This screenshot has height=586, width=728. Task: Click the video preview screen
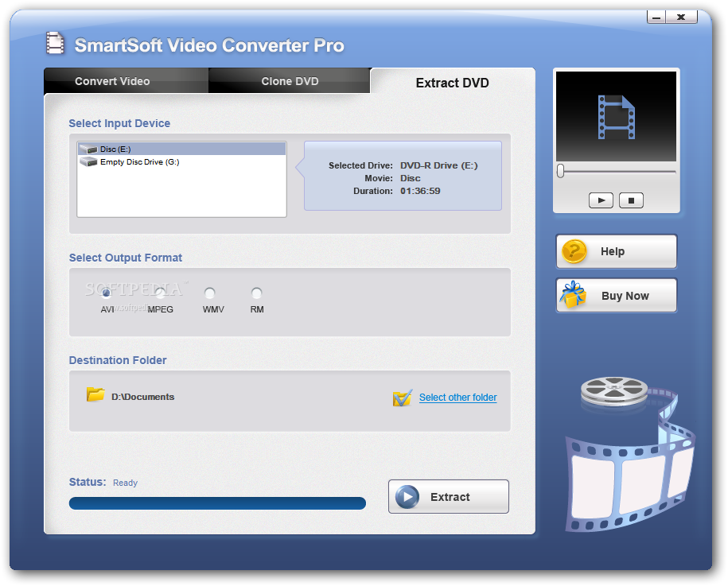pyautogui.click(x=616, y=116)
